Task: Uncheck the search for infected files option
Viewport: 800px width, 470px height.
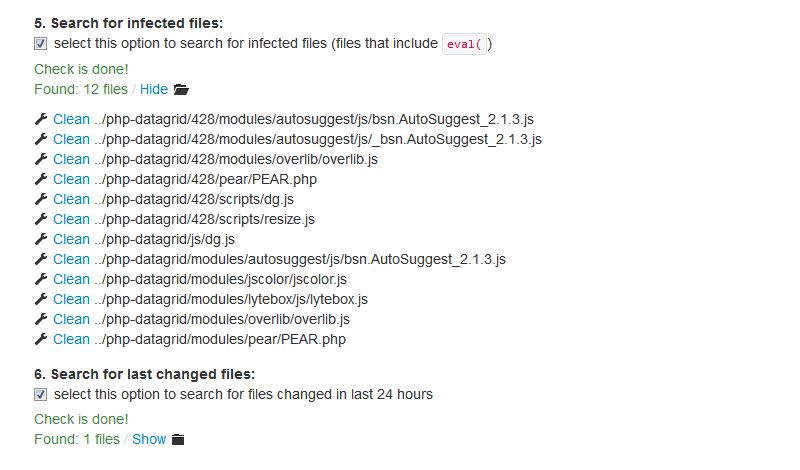Action: [41, 43]
